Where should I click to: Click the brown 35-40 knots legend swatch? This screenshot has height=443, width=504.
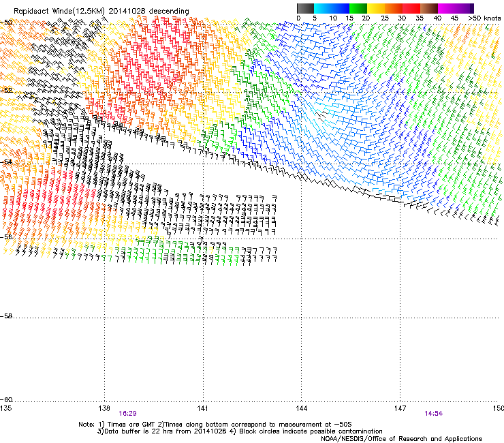(x=429, y=8)
